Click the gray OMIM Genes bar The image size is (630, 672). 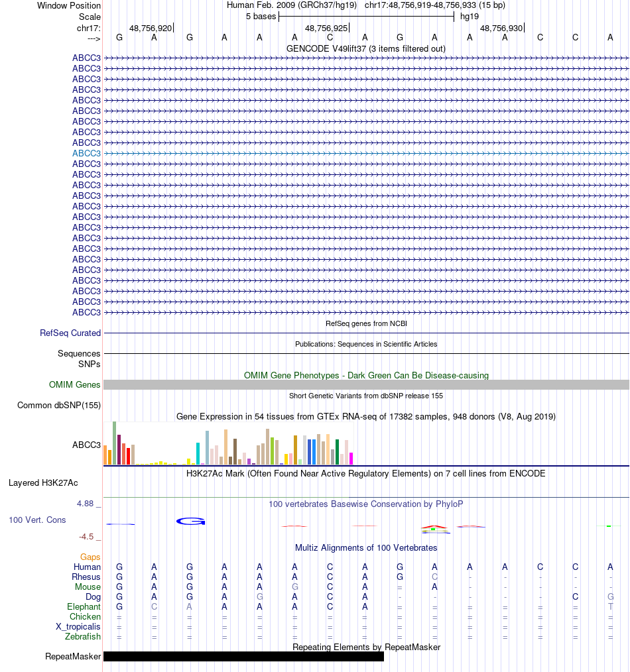point(366,385)
